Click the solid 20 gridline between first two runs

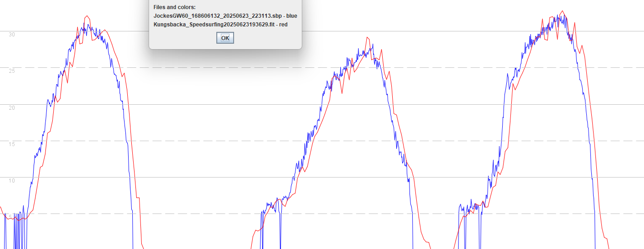pyautogui.click(x=191, y=104)
